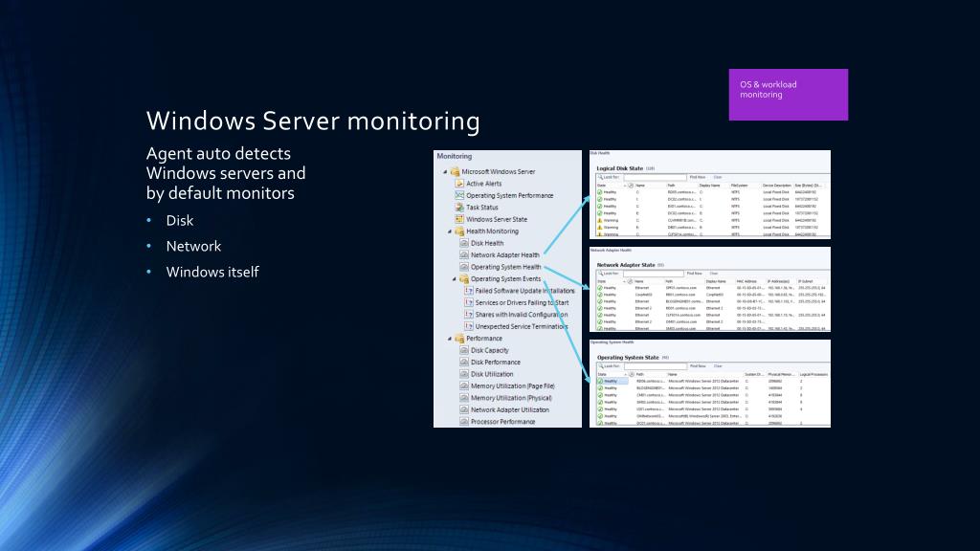Click the Look for field in Operating System State
The height and width of the screenshot is (551, 980).
pos(655,366)
